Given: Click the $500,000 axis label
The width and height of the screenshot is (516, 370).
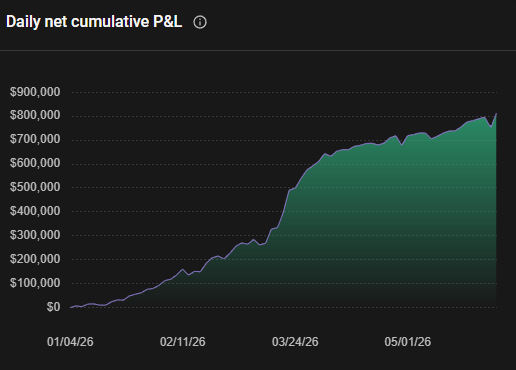Looking at the screenshot, I should point(35,187).
